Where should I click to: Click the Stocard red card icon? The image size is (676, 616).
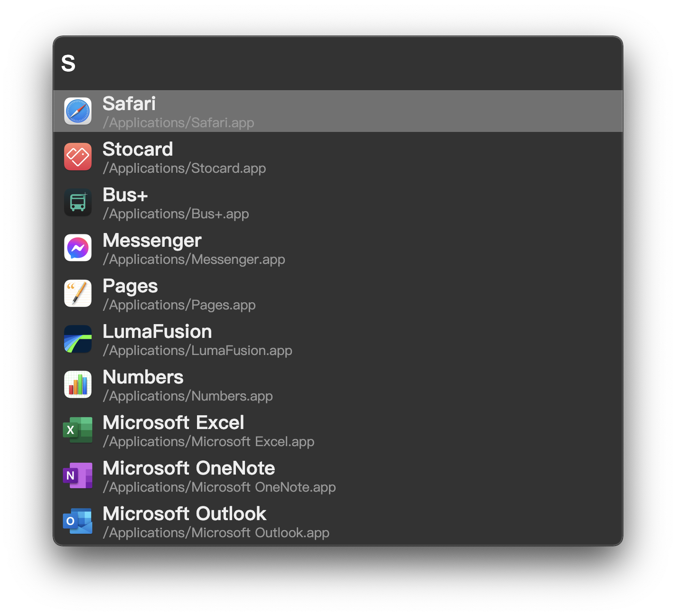point(78,157)
